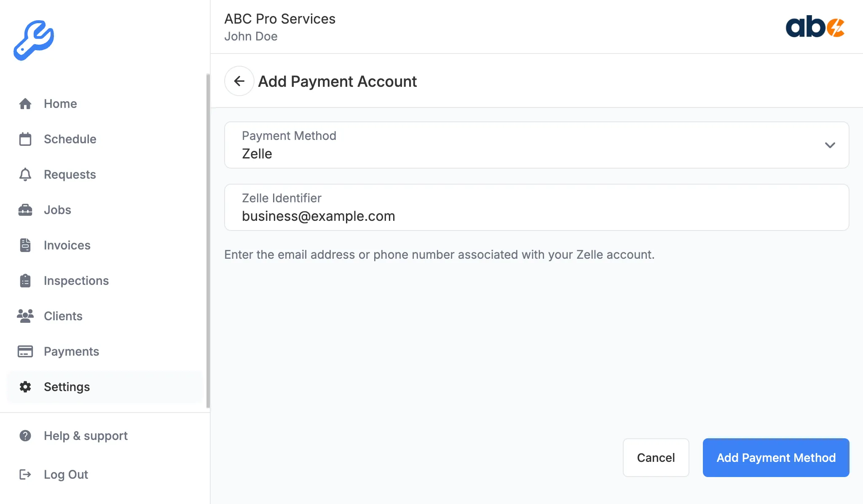Click the Settings gear icon

pos(26,387)
